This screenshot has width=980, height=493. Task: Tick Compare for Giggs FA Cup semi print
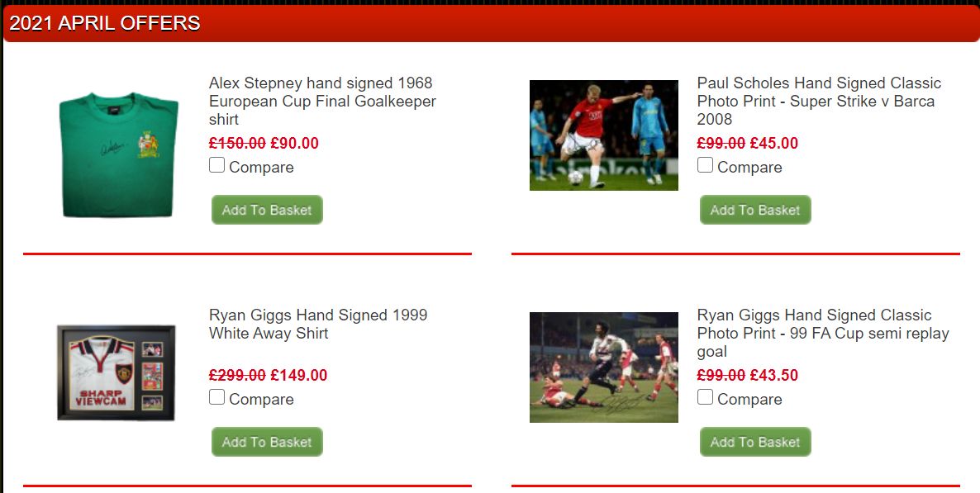tap(705, 397)
